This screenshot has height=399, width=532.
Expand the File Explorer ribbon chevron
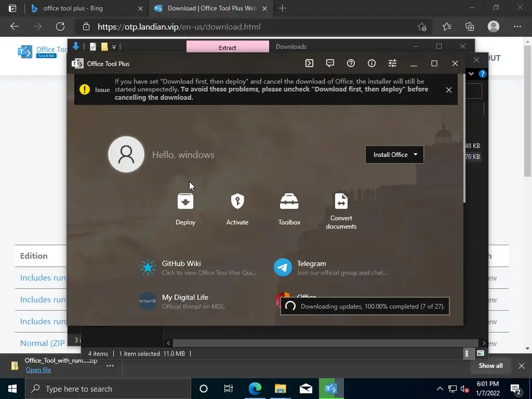coord(471,74)
